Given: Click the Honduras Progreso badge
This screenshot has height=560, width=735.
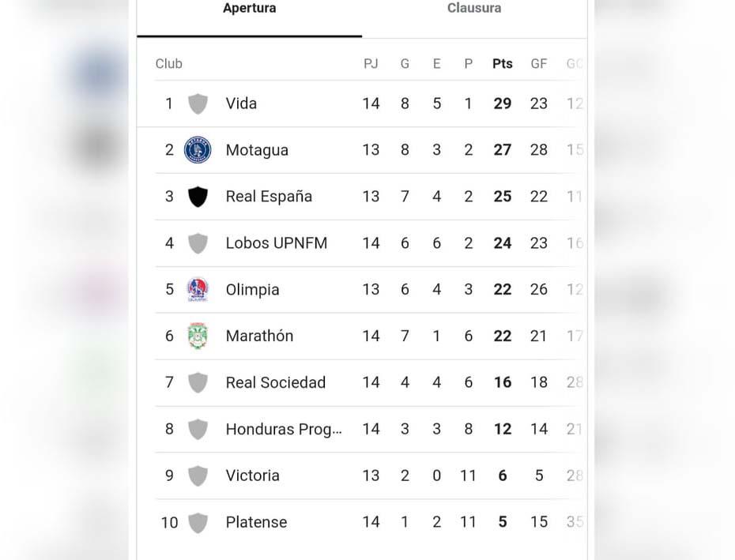Looking at the screenshot, I should pyautogui.click(x=197, y=429).
